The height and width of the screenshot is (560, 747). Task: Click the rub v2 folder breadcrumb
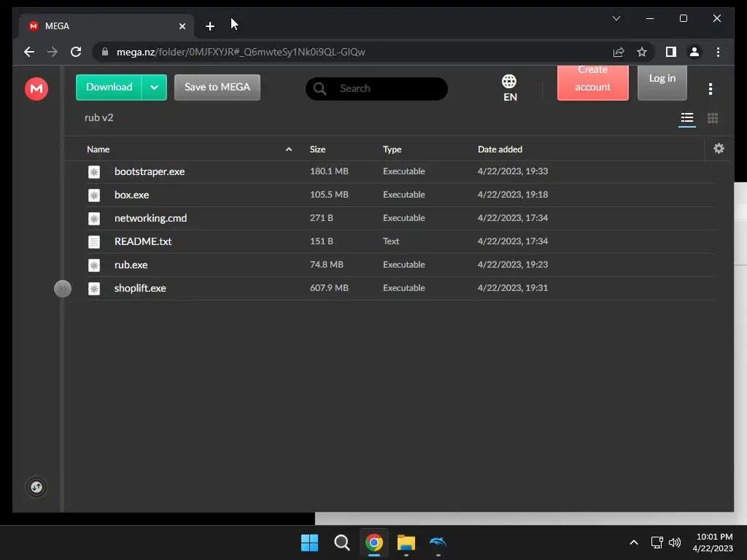pos(98,117)
